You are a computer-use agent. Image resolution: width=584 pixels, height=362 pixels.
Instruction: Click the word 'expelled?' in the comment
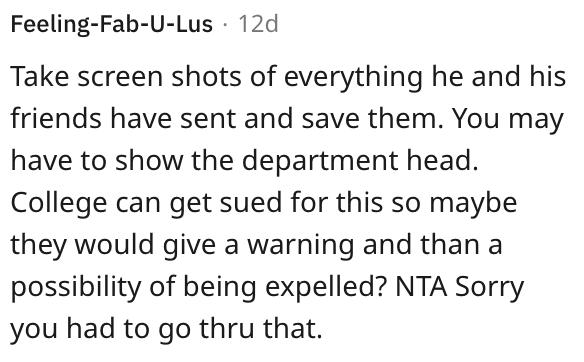pyautogui.click(x=326, y=289)
